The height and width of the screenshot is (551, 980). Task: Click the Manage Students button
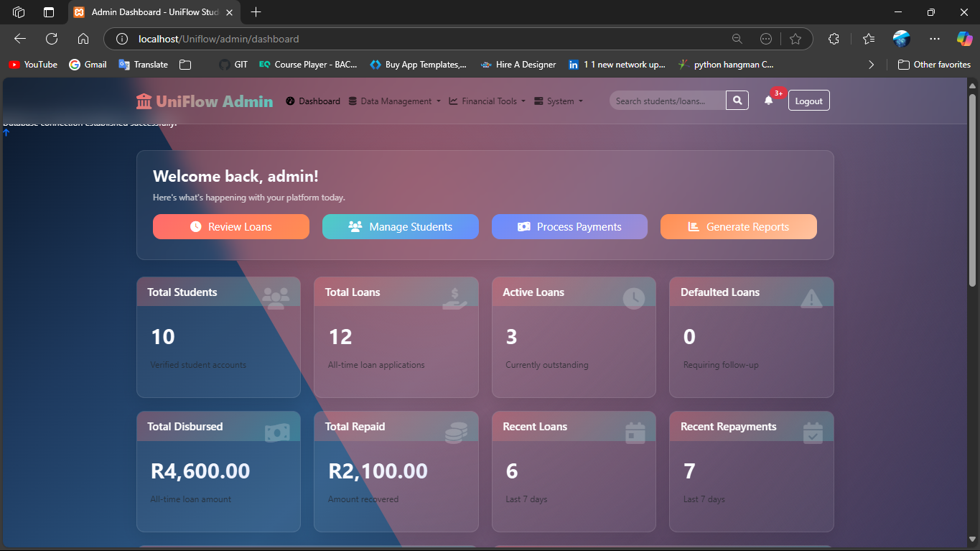point(401,226)
